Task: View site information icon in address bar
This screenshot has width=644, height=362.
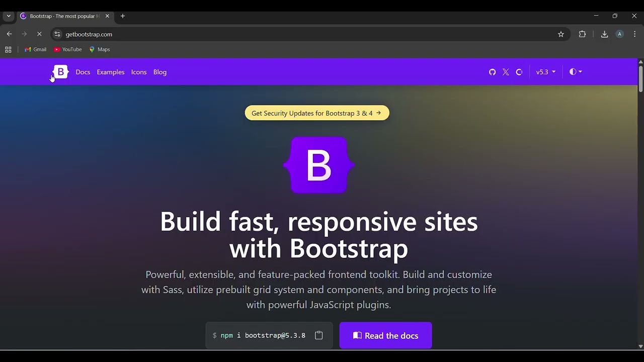Action: 57,34
